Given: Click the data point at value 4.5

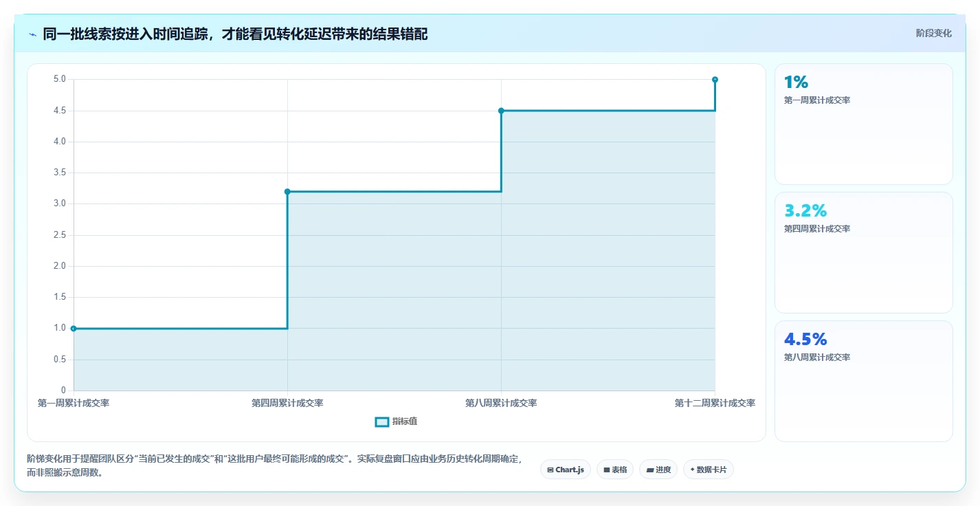Looking at the screenshot, I should tap(501, 111).
